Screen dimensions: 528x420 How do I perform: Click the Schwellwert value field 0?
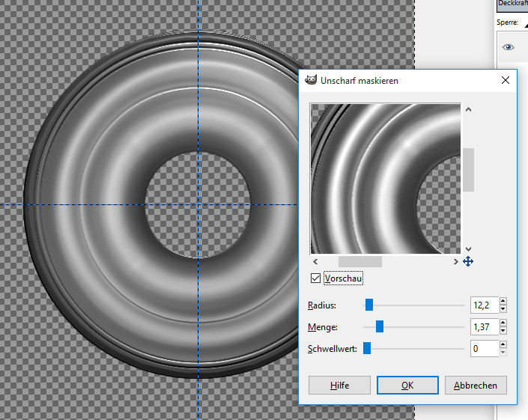[x=485, y=348]
